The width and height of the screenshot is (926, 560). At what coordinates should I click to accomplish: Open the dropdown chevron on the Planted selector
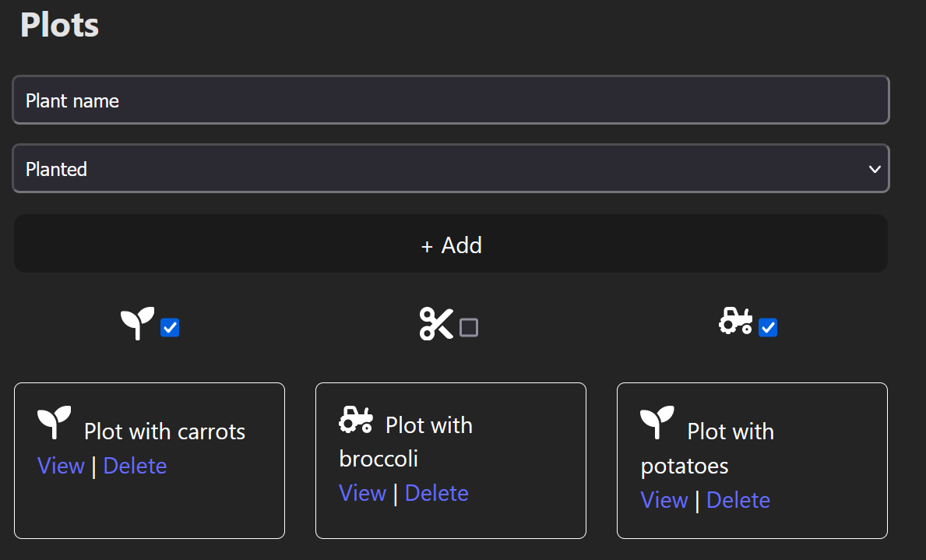(x=874, y=168)
